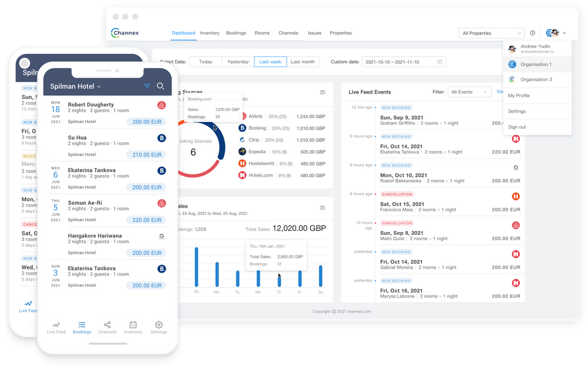Tap the filter icon in the mobile app header
Image resolution: width=588 pixels, height=370 pixels.
click(x=147, y=86)
